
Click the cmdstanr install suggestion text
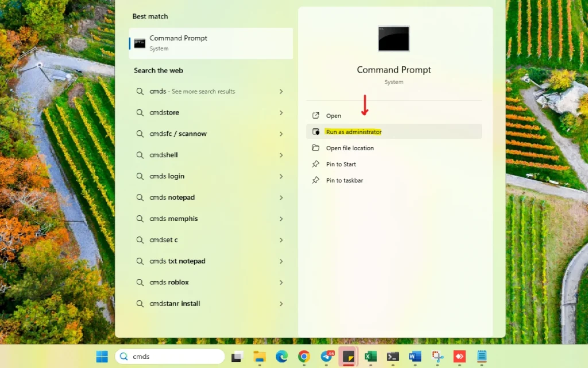pyautogui.click(x=175, y=304)
